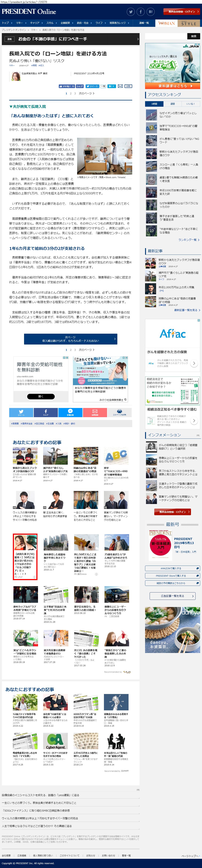Click the お問い合わせ footer link
The width and height of the screenshot is (202, 868).
pos(108,855)
